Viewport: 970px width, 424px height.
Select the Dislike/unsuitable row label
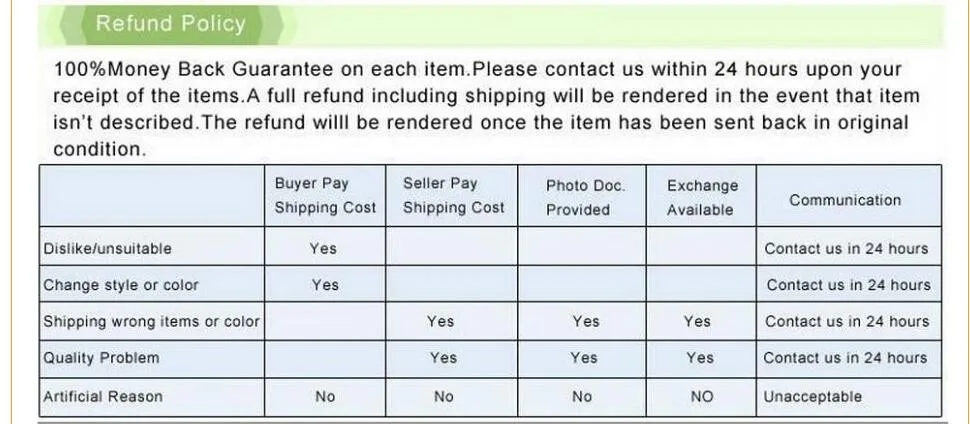pos(108,249)
